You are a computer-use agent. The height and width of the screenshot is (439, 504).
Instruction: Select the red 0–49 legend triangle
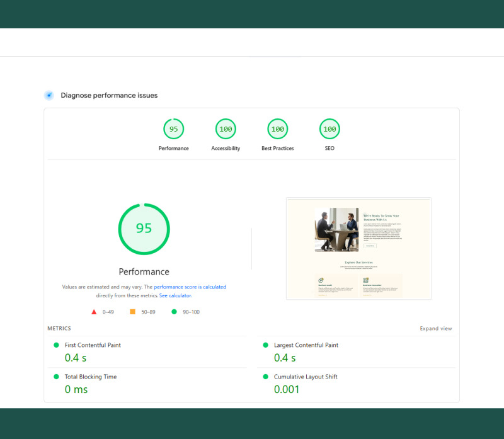[x=94, y=312]
